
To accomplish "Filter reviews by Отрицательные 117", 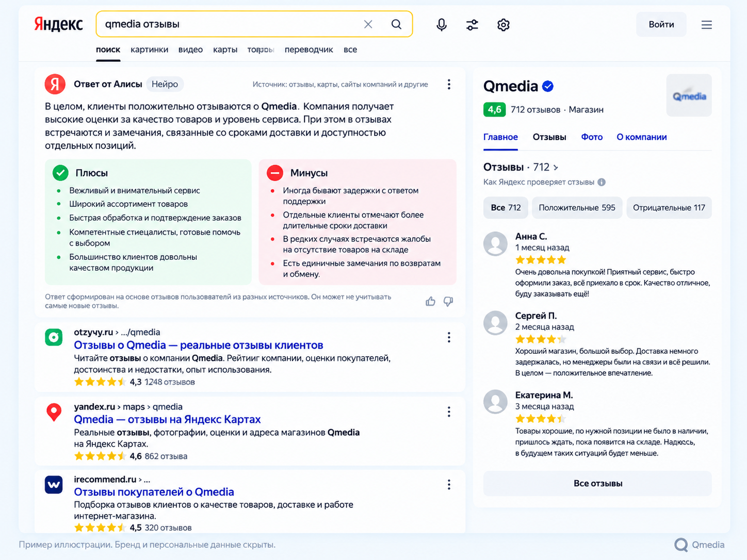I will pyautogui.click(x=669, y=208).
